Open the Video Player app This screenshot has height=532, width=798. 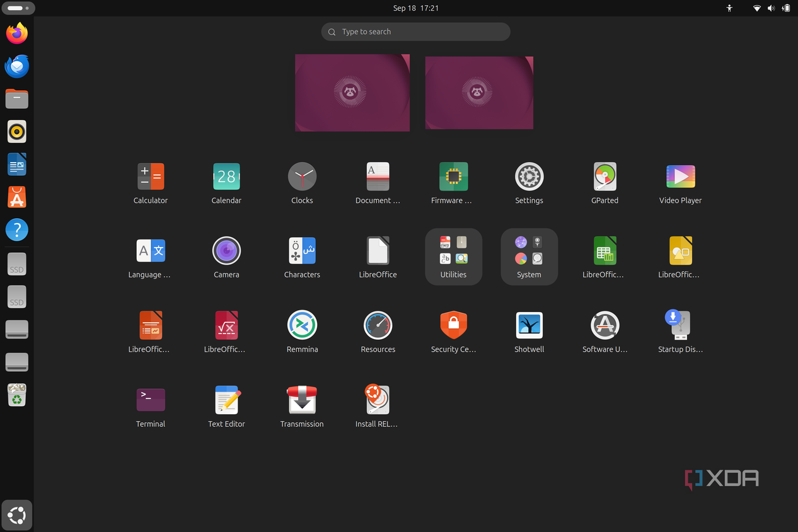680,176
